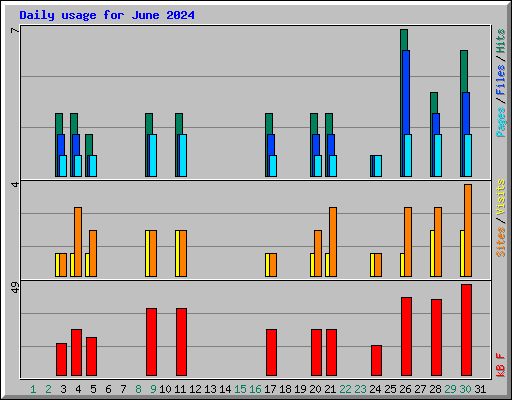512x400 pixels.
Task: Select day label 4 on the axis
Action: click(78, 389)
